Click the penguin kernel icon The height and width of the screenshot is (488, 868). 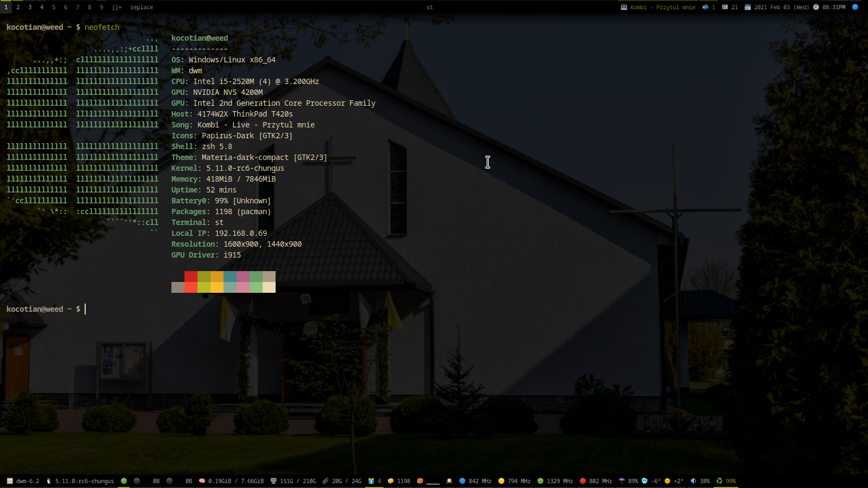(x=49, y=481)
